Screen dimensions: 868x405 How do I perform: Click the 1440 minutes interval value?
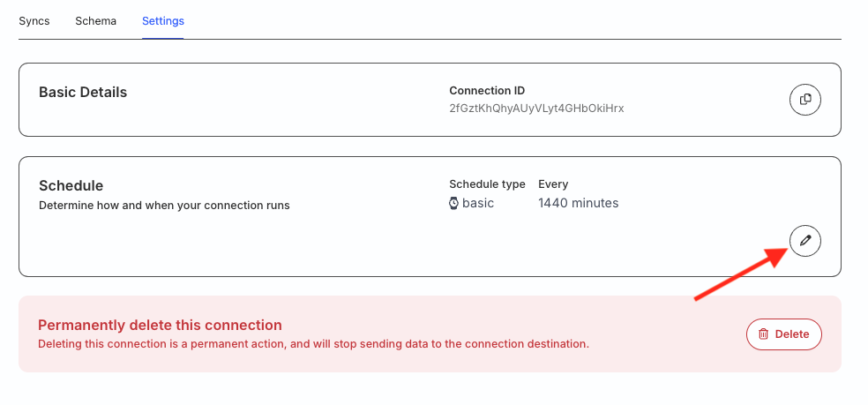(x=578, y=203)
